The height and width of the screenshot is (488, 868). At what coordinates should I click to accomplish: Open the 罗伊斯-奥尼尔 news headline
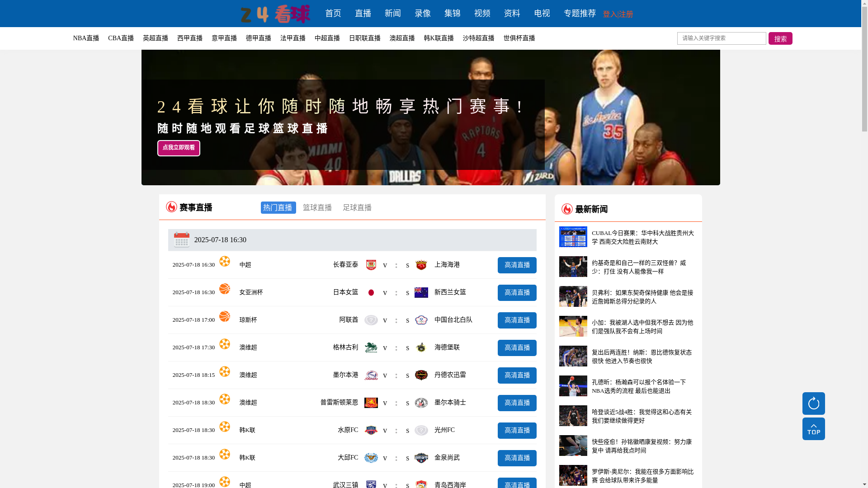pos(643,476)
